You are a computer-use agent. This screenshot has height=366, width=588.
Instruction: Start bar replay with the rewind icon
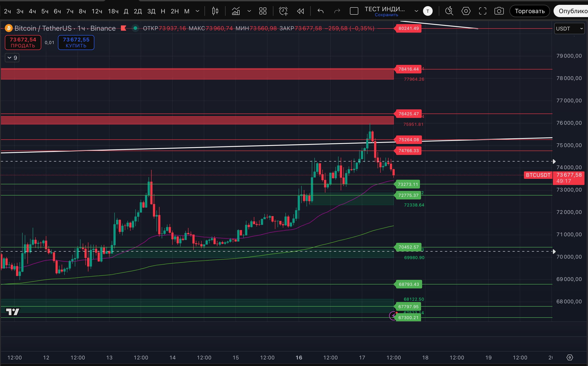point(300,11)
